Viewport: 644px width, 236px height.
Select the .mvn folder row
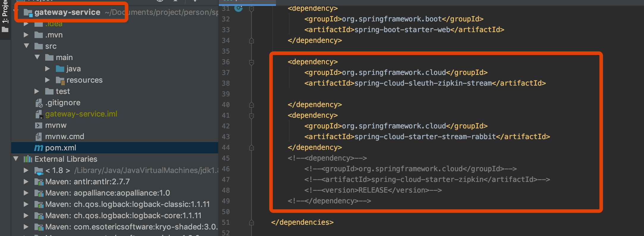tap(115, 35)
